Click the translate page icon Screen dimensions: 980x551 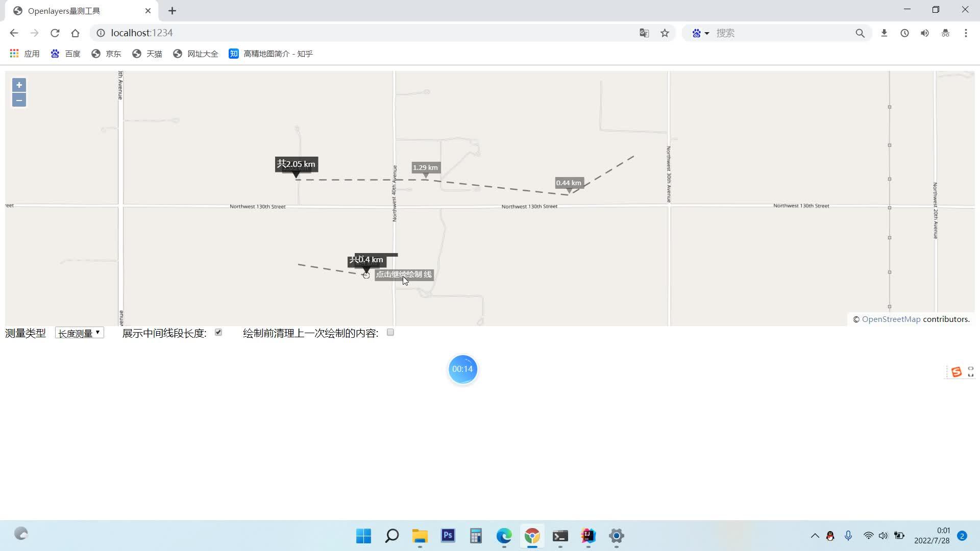(x=644, y=33)
